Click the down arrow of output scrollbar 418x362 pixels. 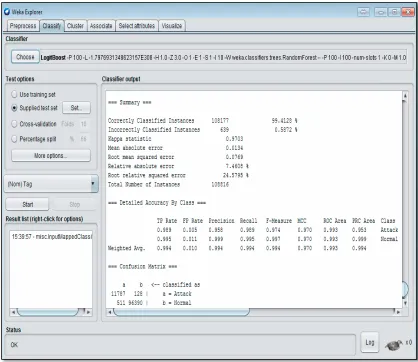(405, 303)
